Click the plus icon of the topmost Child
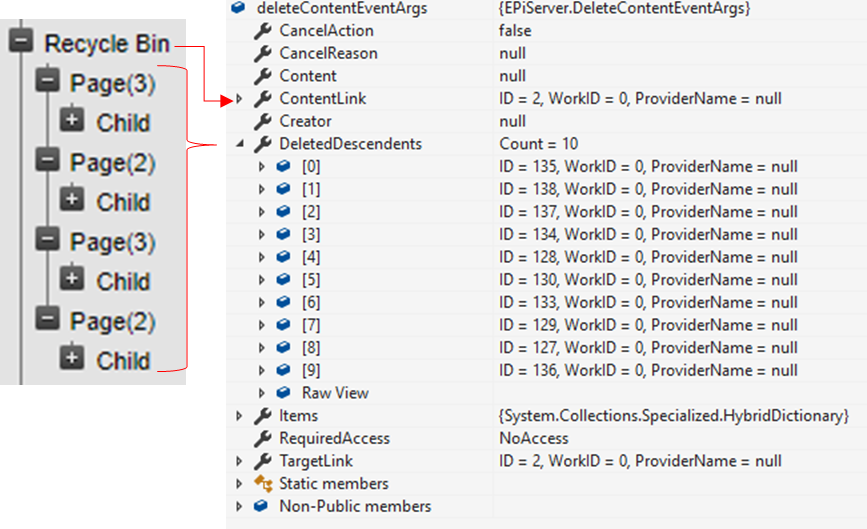The image size is (867, 529). [72, 122]
